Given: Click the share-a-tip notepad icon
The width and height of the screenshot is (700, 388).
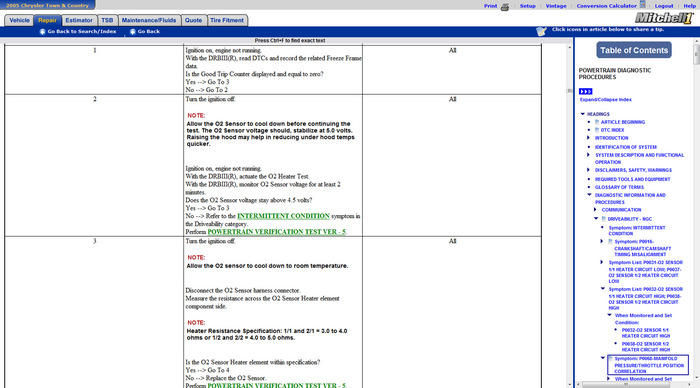Looking at the screenshot, I should [541, 31].
